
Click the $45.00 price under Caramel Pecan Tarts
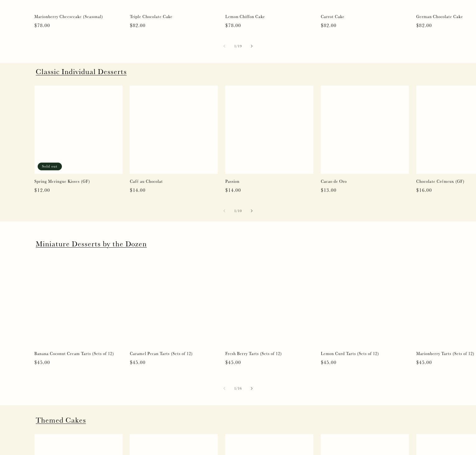138,363
